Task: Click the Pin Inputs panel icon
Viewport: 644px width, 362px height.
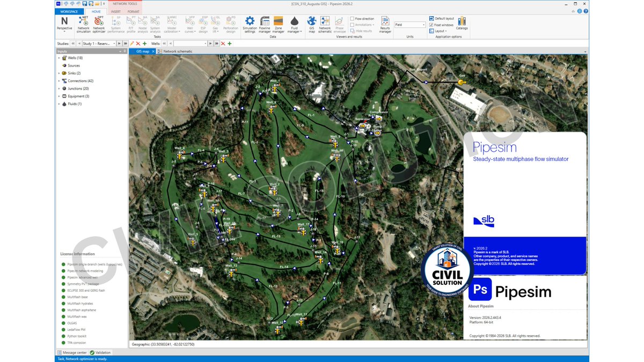Action: 125,51
